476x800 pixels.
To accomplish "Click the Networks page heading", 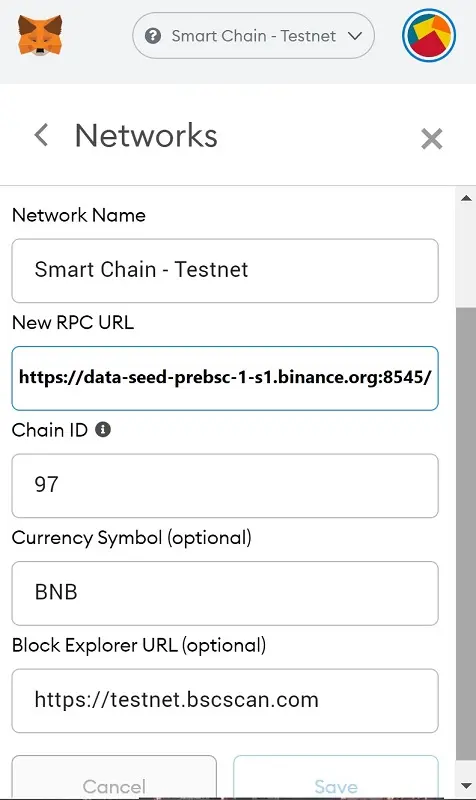I will point(146,136).
